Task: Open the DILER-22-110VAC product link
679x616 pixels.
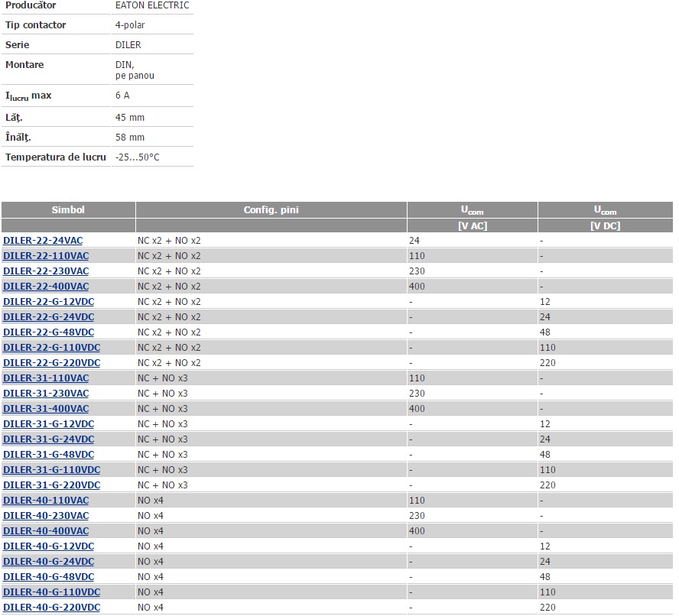Action: [x=46, y=256]
